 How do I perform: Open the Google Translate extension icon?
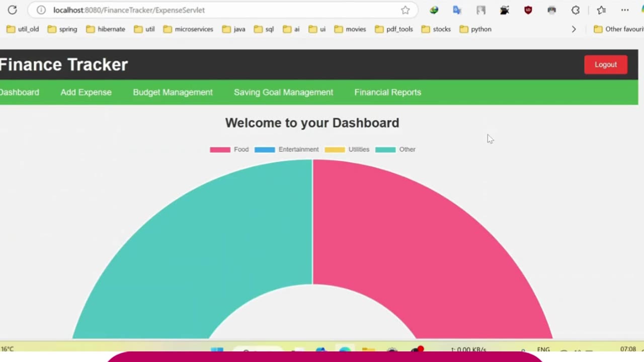457,10
